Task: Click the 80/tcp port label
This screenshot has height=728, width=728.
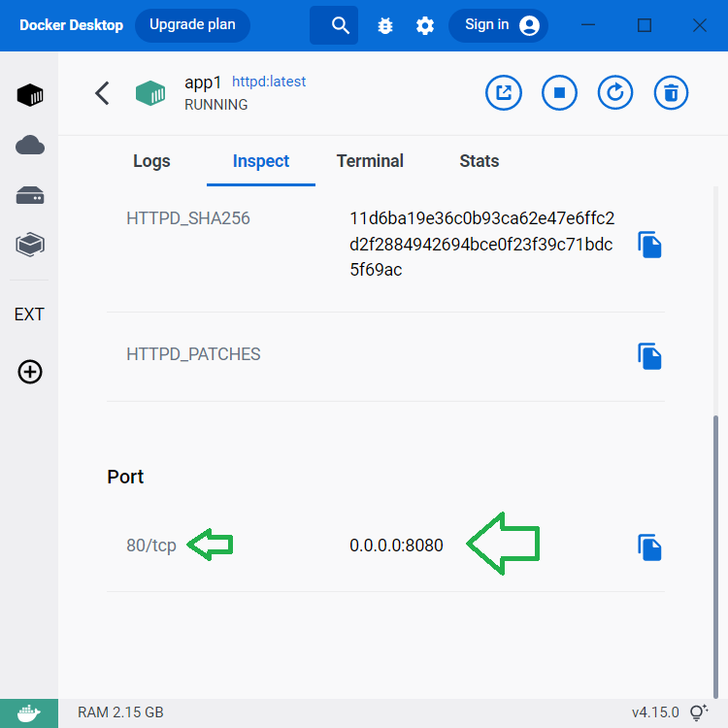Action: [x=151, y=546]
